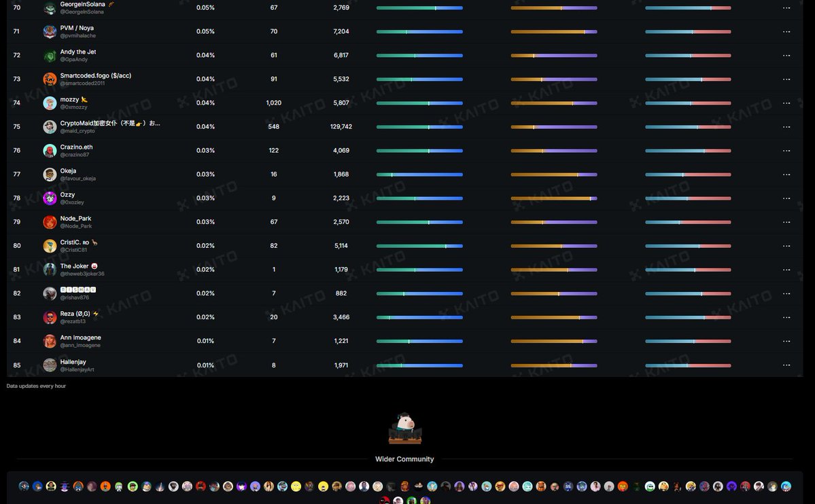The image size is (815, 504).
Task: Open the ellipsis menu for Reza row
Action: (786, 317)
